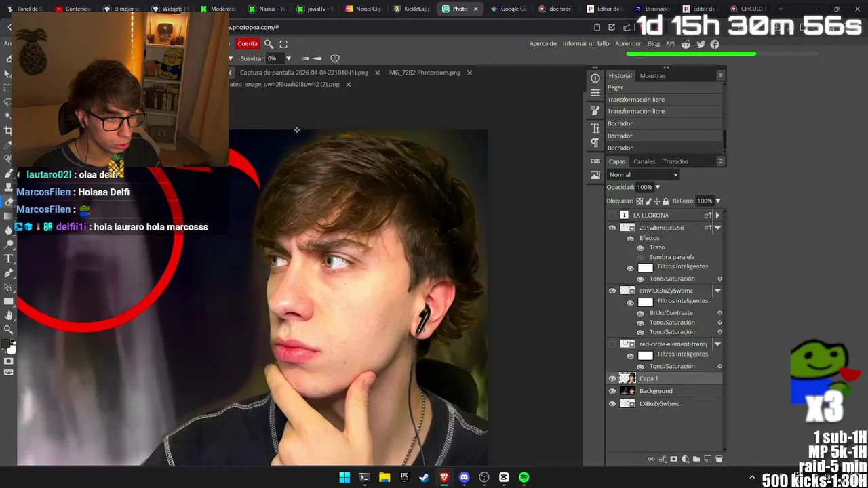
Task: Show the LA LLORONA text layer
Action: coord(612,215)
